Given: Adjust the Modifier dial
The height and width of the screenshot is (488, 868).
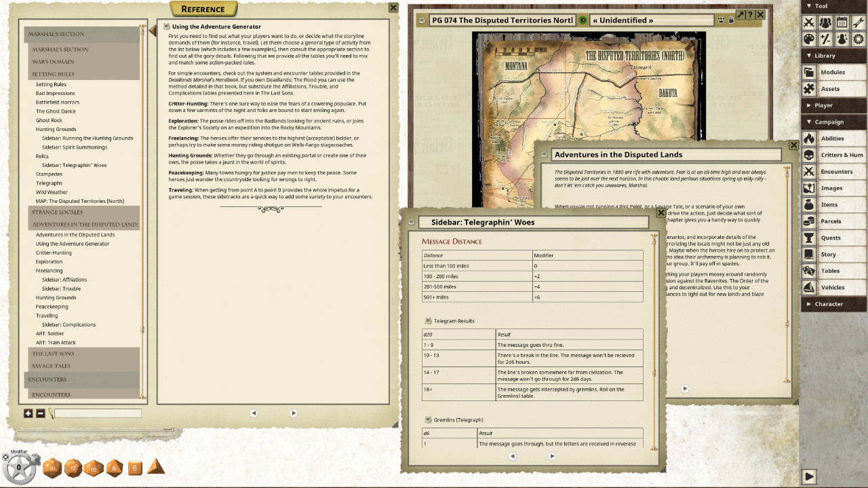Looking at the screenshot, I should click(x=20, y=467).
